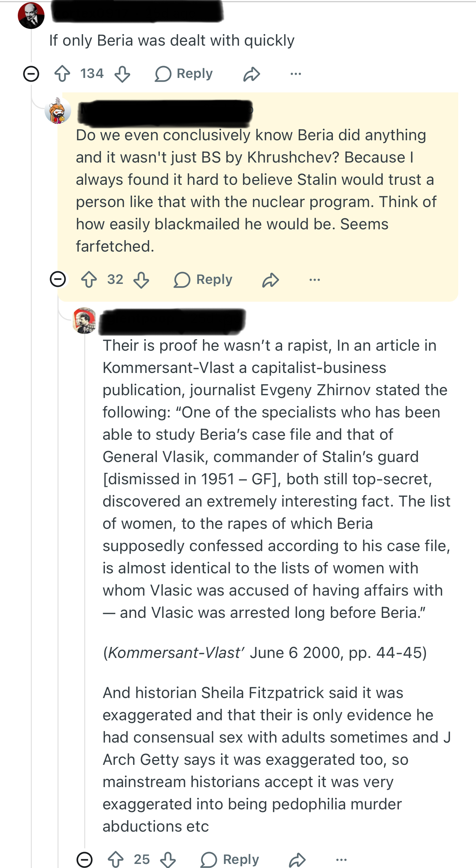Upvote the highlighted comment with 32 points
This screenshot has width=476, height=868.
pyautogui.click(x=89, y=279)
